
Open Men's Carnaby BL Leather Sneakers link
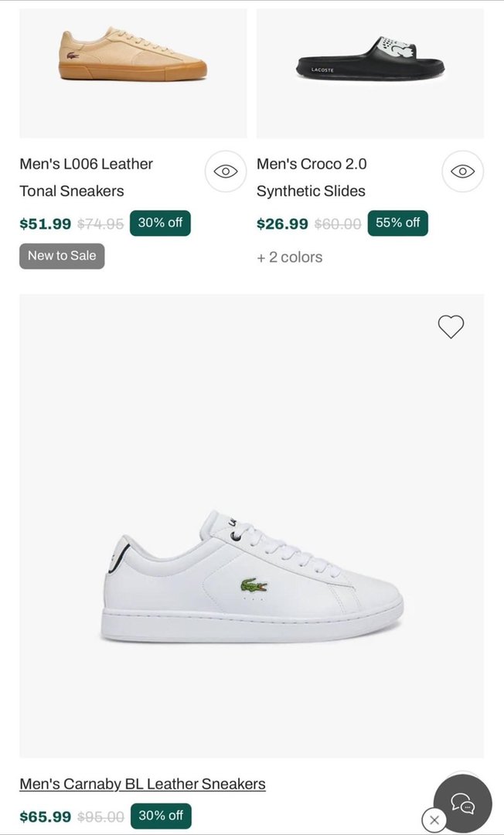coord(142,784)
